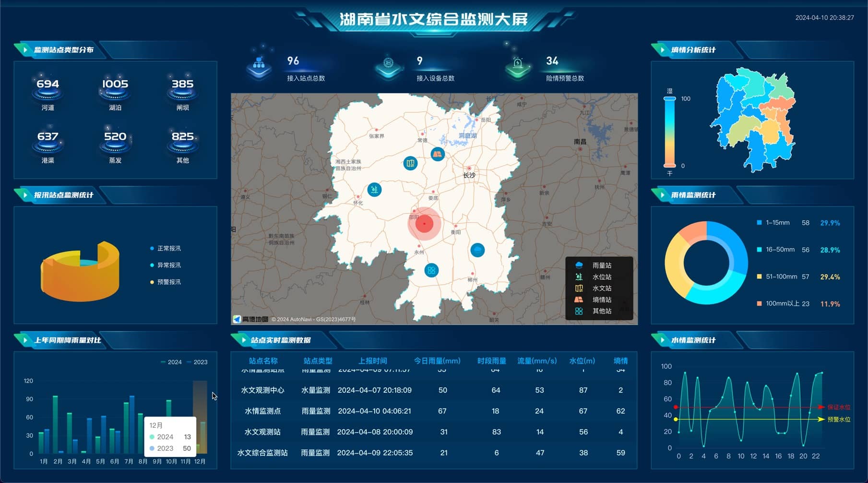This screenshot has width=868, height=483.
Task: Sort by the 站点类型 column header
Action: click(x=318, y=361)
